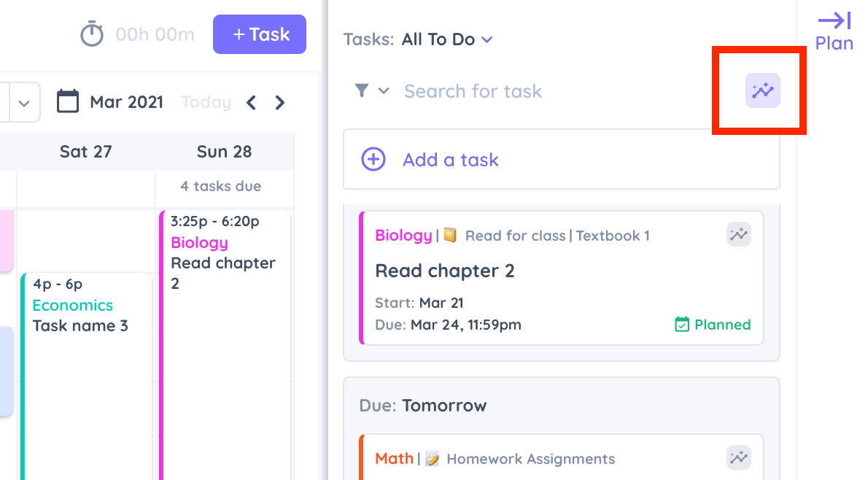This screenshot has width=868, height=480.
Task: Auto-plan the Math Homework Assignments task
Action: click(x=738, y=458)
